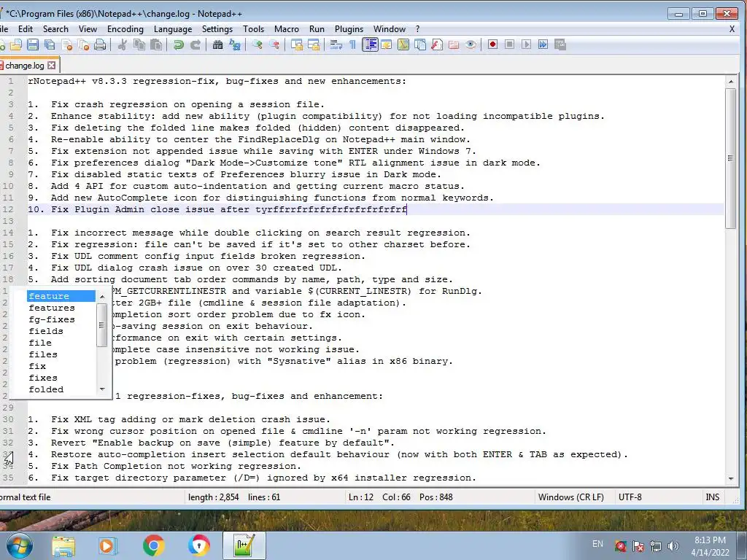Open the Define Your Language icon

[387, 44]
